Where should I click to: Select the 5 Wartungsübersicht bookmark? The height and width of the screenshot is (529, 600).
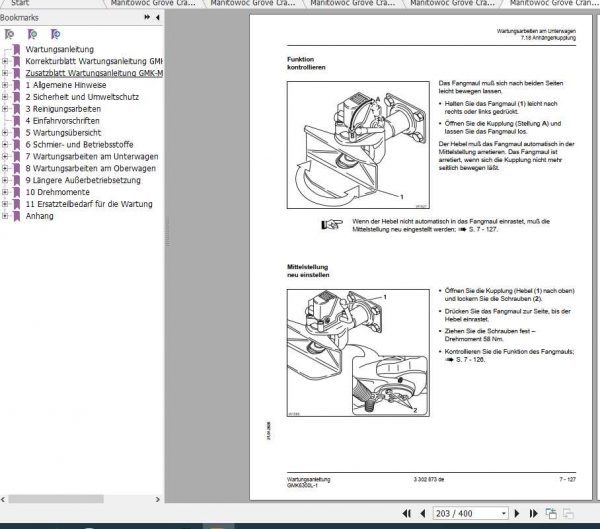tap(63, 133)
